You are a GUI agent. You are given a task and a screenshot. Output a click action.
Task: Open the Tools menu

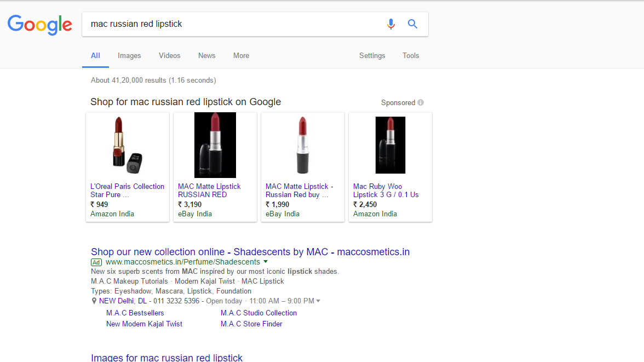tap(411, 55)
